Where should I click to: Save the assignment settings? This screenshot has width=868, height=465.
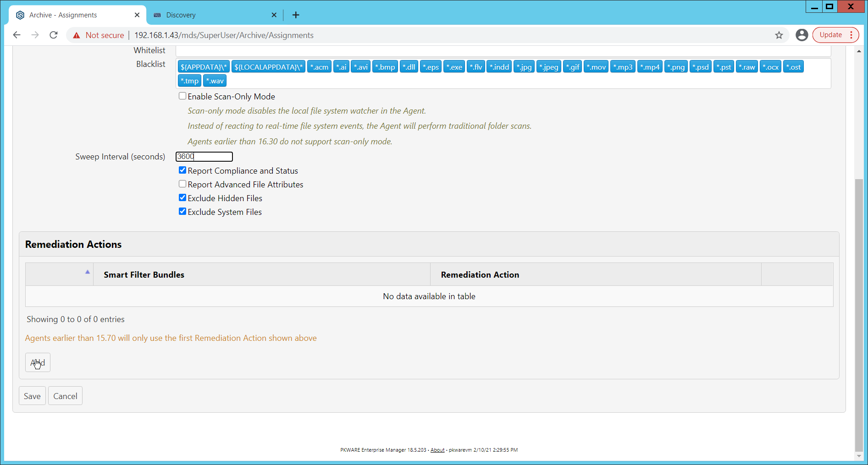tap(32, 395)
